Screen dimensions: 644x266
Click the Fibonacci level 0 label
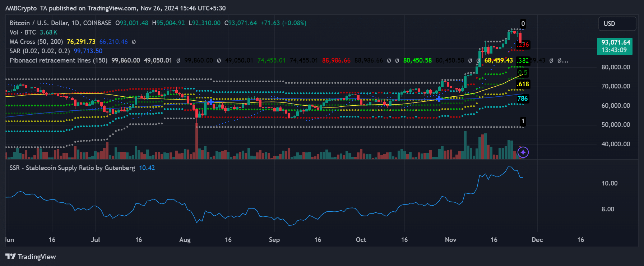pos(523,24)
